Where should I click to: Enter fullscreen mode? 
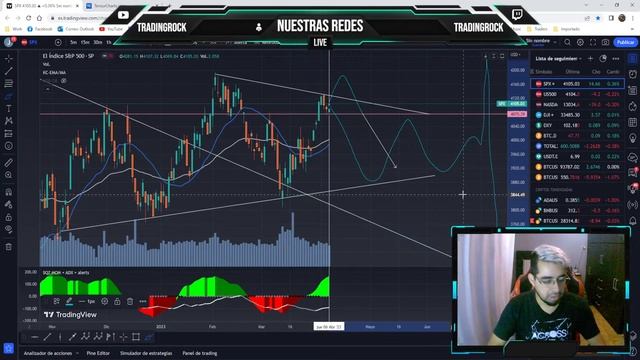click(x=593, y=42)
